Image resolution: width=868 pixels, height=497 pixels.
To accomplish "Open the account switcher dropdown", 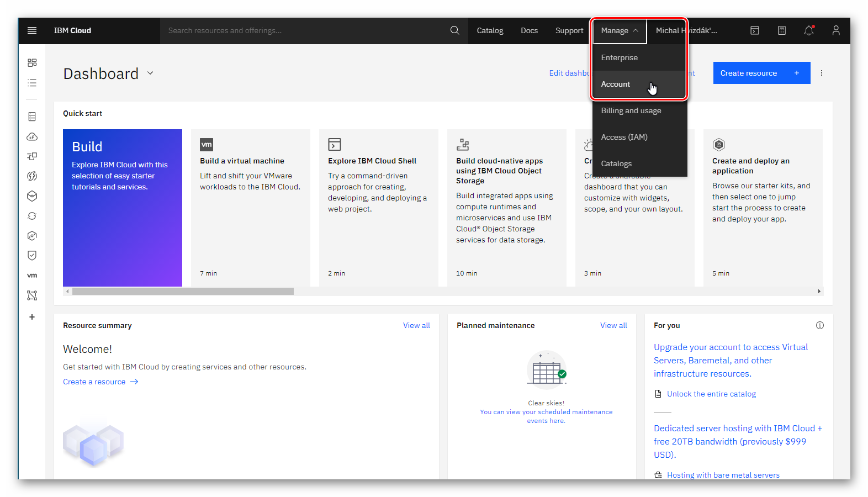I will [x=686, y=30].
